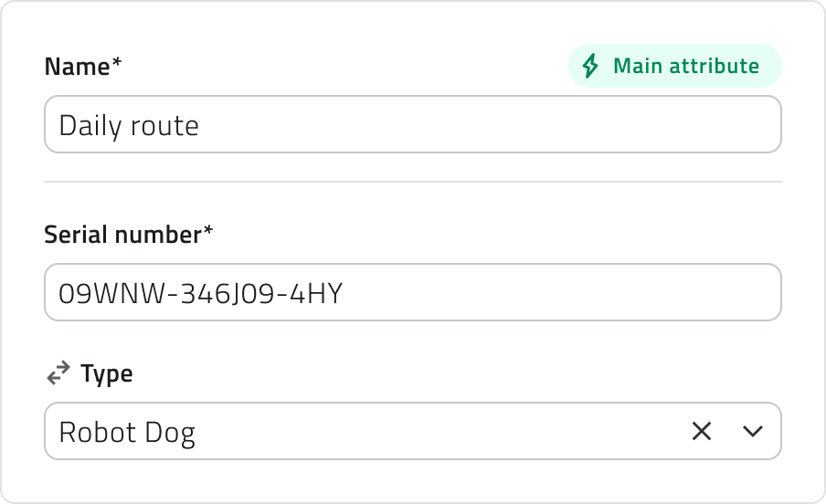Click the "Robot Dog" selected value text
The width and height of the screenshot is (826, 504).
127,432
